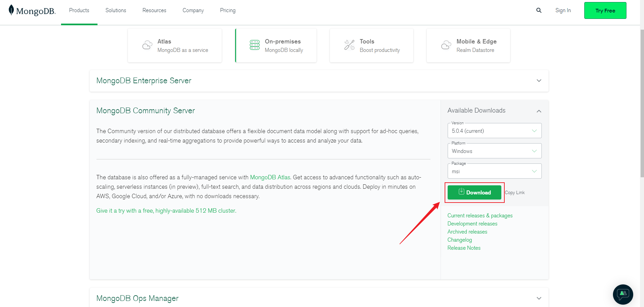Select the Atlas cloud icon

[147, 45]
